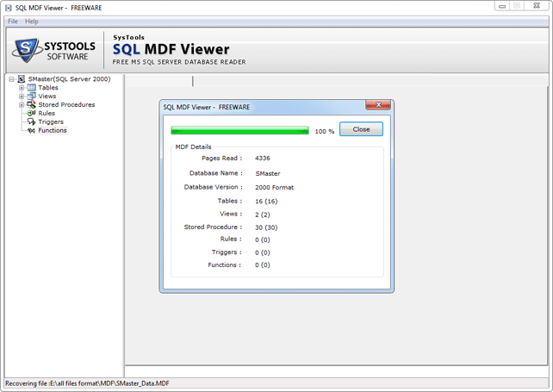The width and height of the screenshot is (553, 392).
Task: Select the Functions tree item label
Action: point(53,130)
